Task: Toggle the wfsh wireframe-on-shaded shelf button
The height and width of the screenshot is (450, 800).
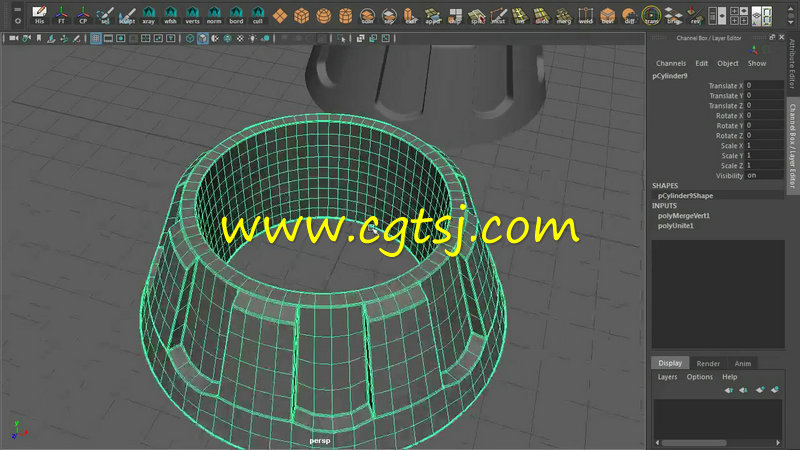Action: (170, 15)
